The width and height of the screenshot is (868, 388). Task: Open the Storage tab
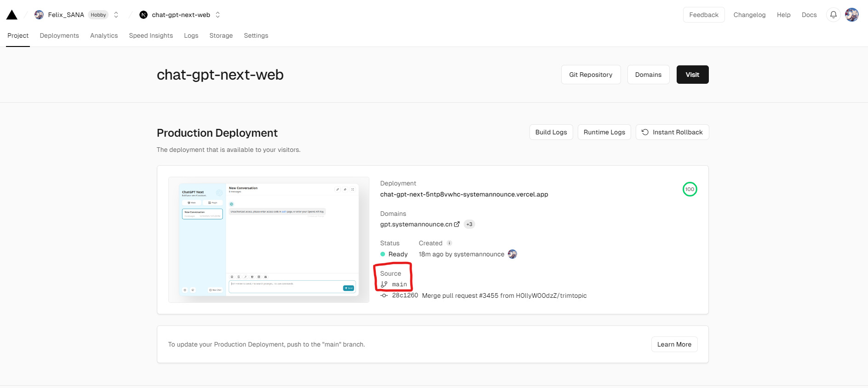pos(221,35)
